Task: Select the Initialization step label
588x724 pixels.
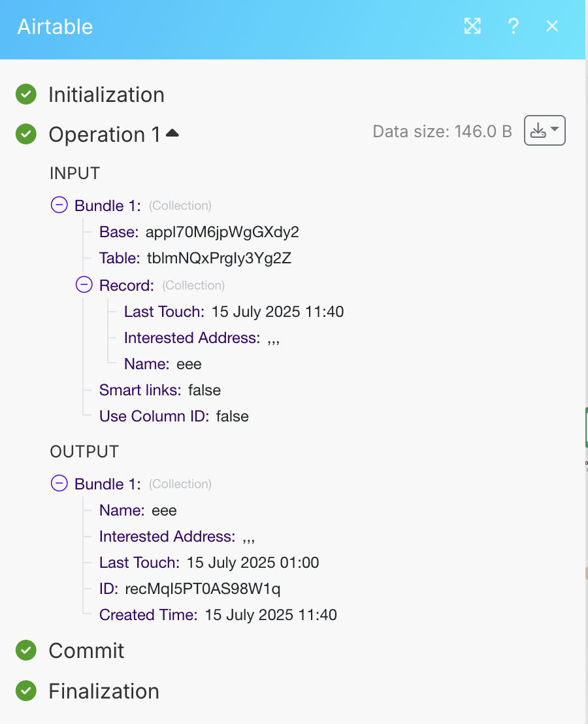Action: [106, 95]
